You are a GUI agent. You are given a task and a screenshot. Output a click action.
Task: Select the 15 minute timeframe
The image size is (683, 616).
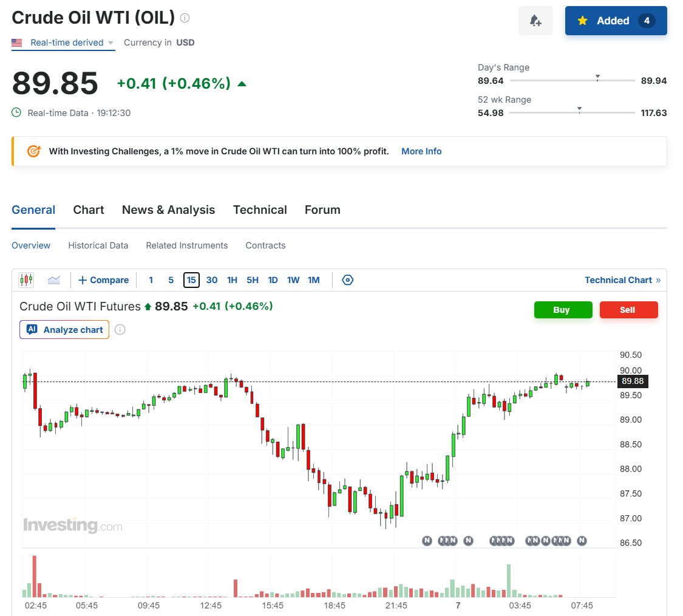pos(191,280)
